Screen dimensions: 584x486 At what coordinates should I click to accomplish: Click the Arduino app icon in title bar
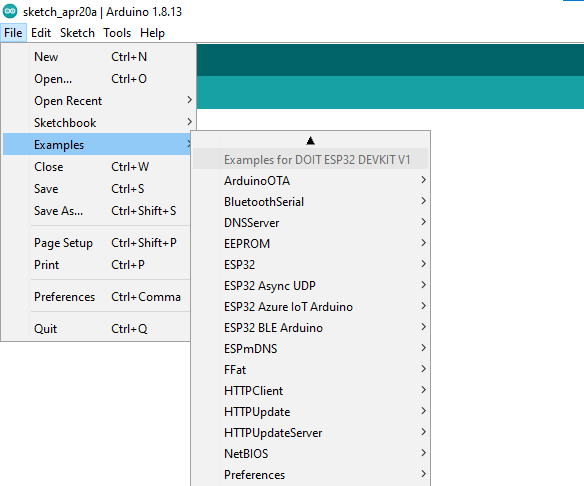[x=10, y=11]
